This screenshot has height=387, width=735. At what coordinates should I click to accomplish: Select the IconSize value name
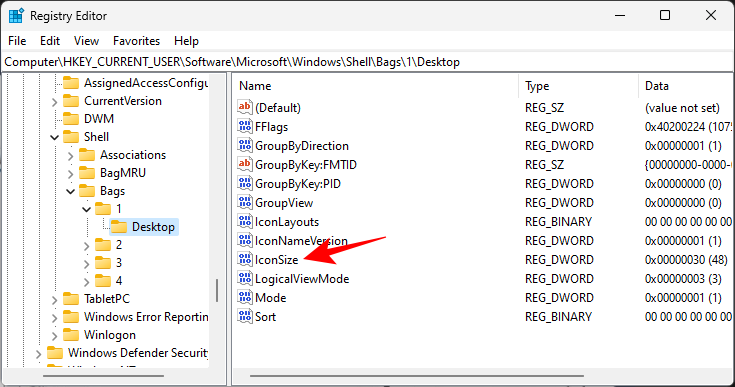coord(277,260)
